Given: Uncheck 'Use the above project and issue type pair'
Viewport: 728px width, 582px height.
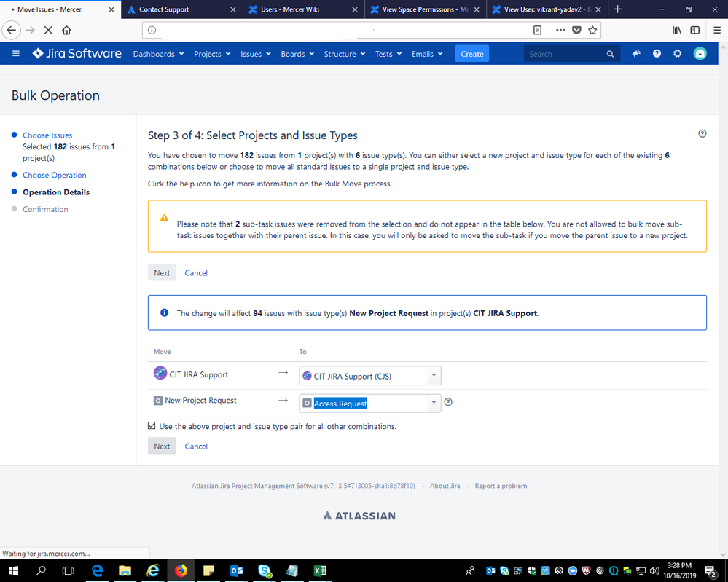Looking at the screenshot, I should pyautogui.click(x=152, y=425).
